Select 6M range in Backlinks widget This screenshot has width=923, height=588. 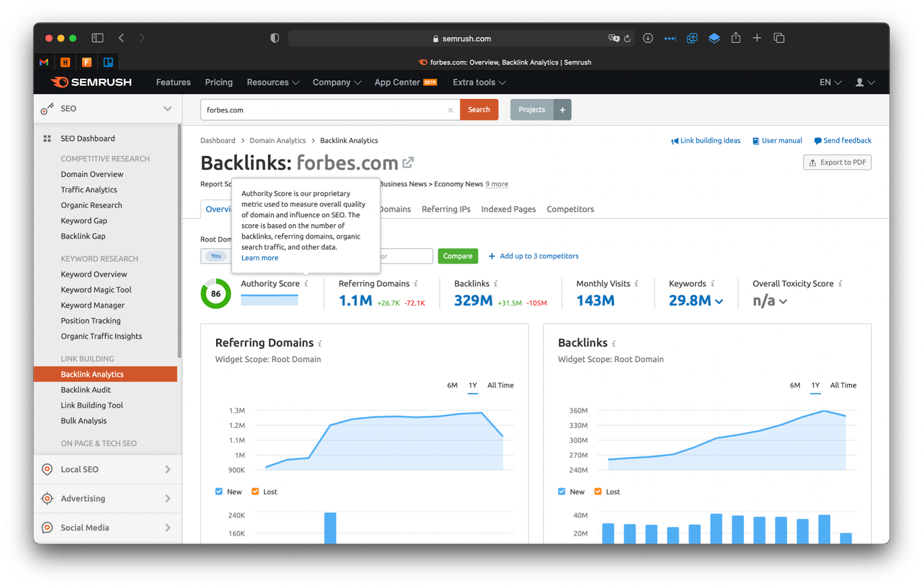click(x=795, y=385)
